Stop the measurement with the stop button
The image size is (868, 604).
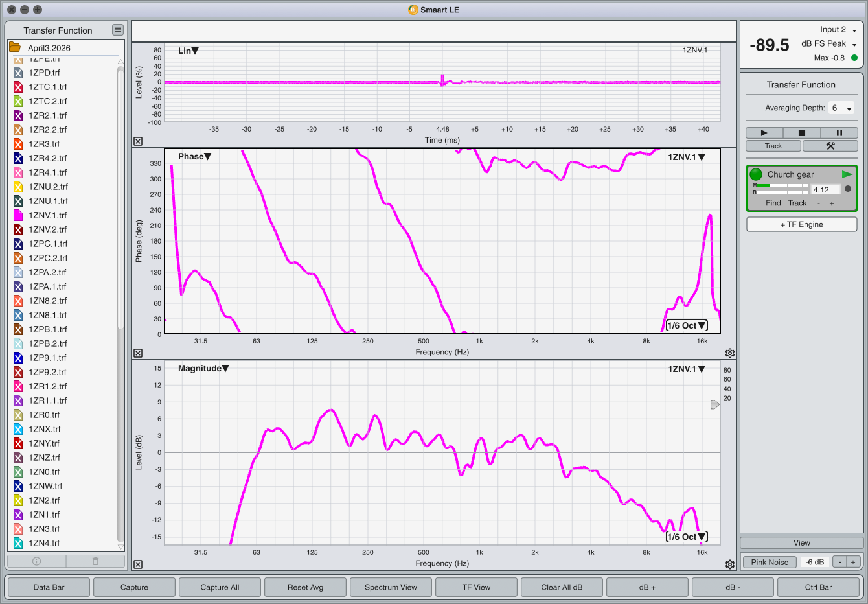point(801,133)
